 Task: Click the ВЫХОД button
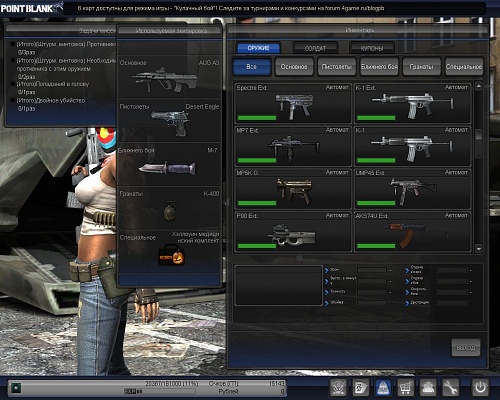click(466, 348)
